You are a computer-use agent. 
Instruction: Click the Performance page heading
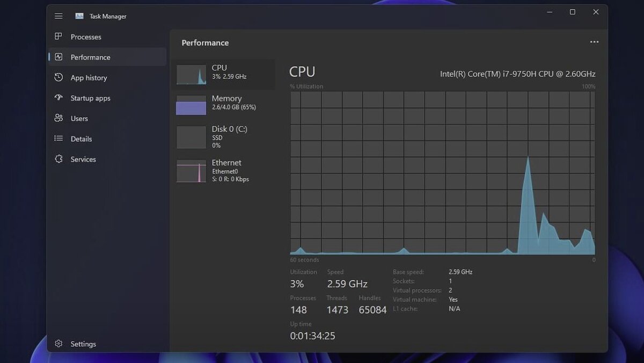pyautogui.click(x=205, y=43)
